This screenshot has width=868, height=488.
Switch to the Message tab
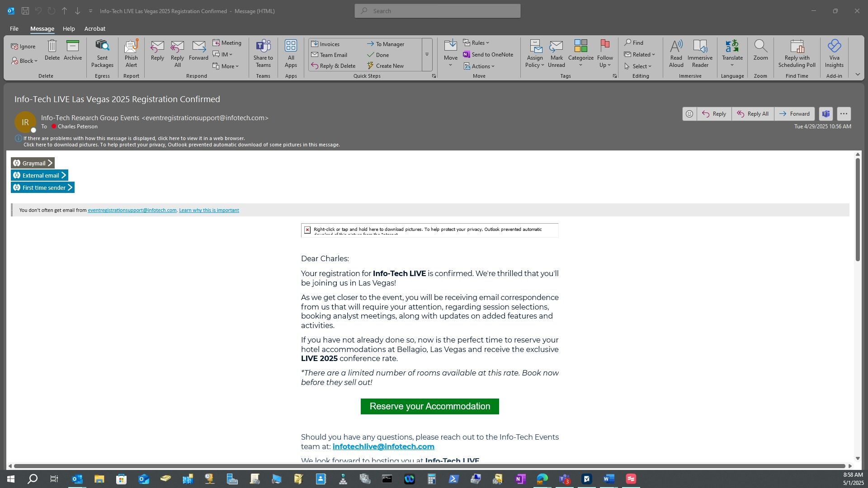point(42,28)
